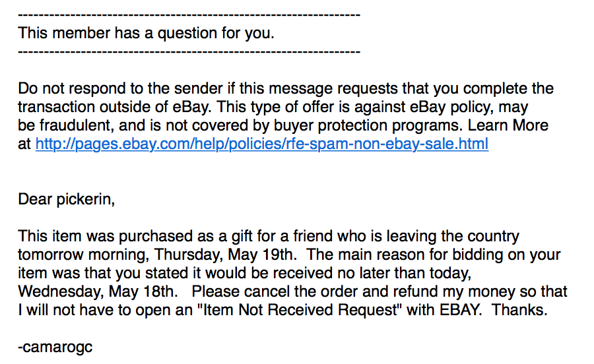
Task: Click the signature '-camarogc'
Action: click(55, 347)
